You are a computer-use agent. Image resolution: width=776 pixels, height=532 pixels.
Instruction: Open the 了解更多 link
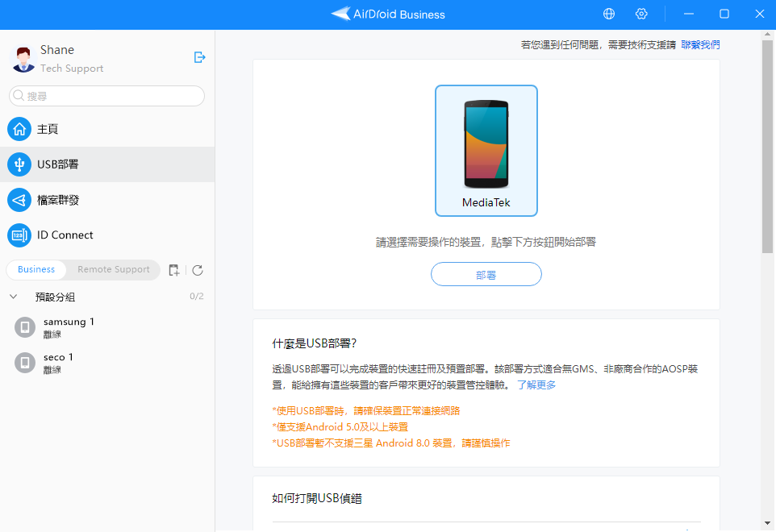536,384
